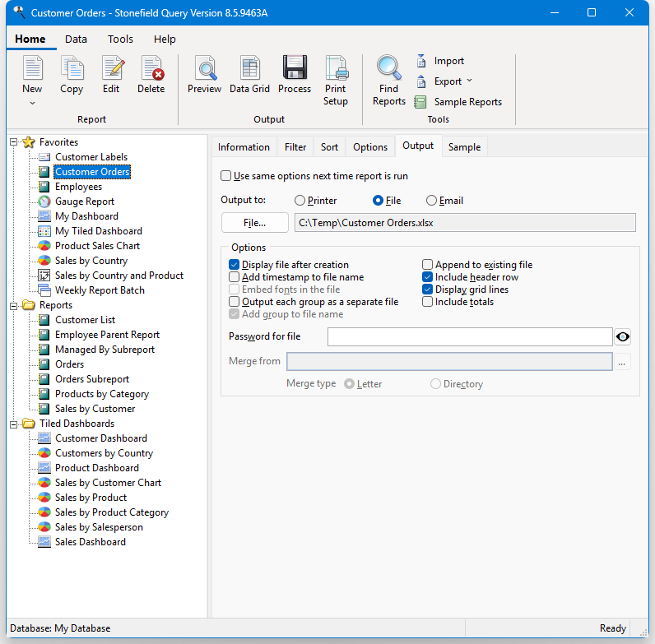
Task: Click the Copy report icon
Action: pos(72,69)
